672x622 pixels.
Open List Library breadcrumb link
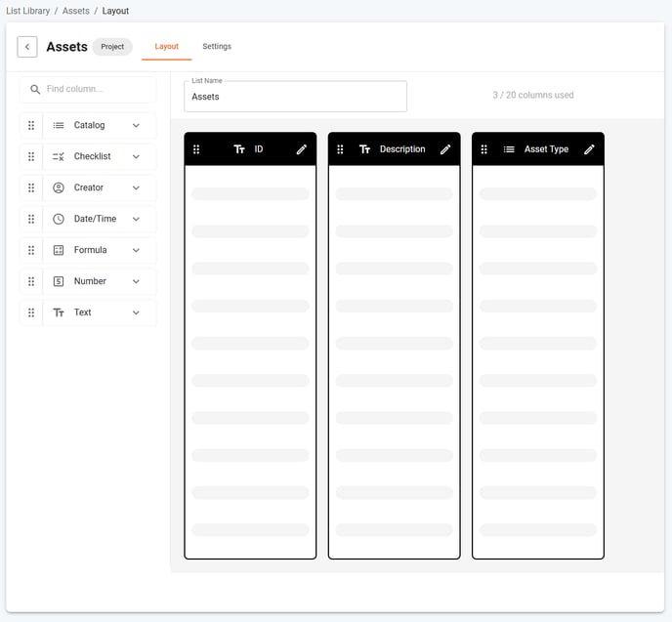28,11
